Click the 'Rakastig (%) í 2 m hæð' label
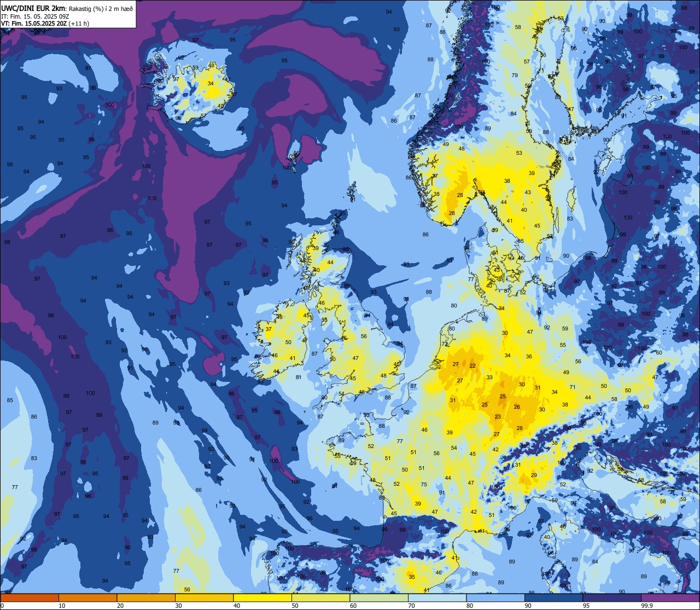Image resolution: width=700 pixels, height=610 pixels. [101, 8]
